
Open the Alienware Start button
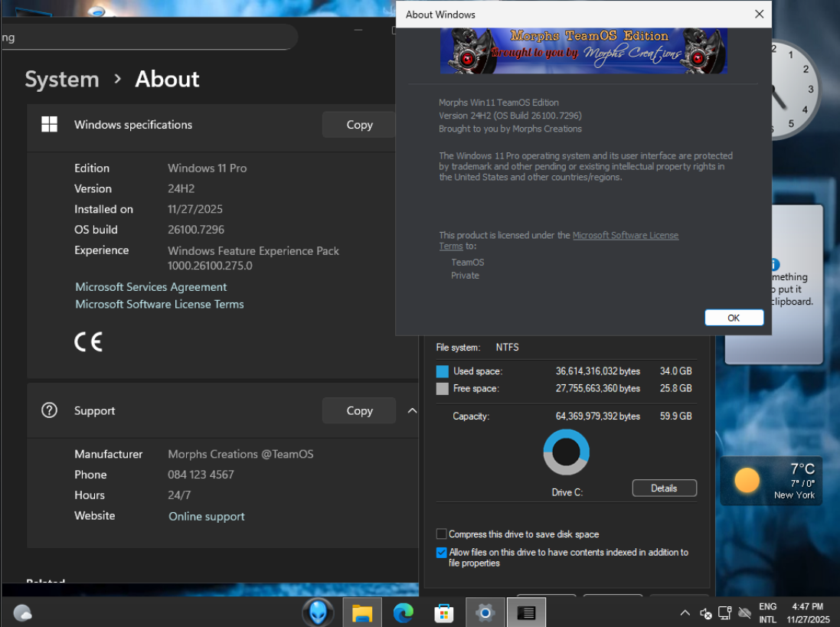[x=318, y=612]
